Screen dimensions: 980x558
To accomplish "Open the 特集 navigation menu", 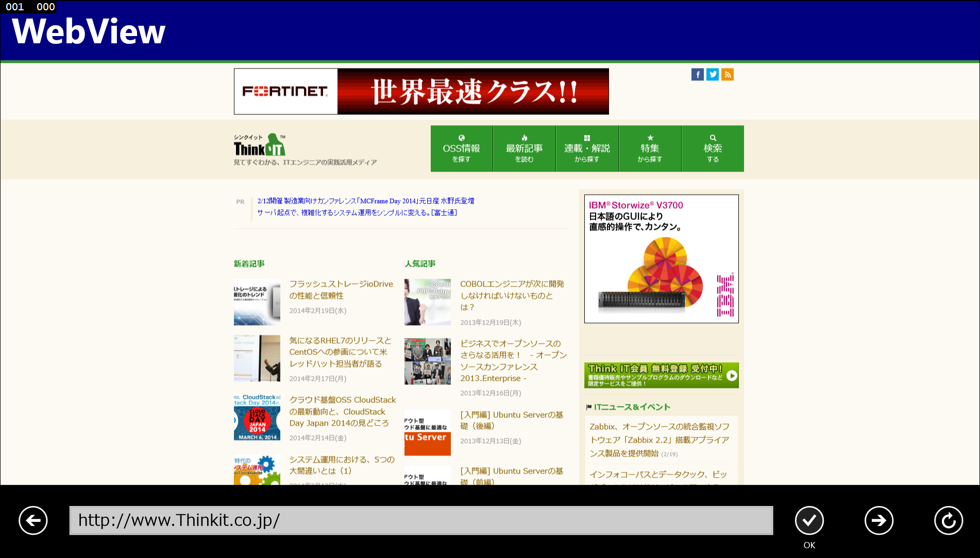I will tap(650, 148).
